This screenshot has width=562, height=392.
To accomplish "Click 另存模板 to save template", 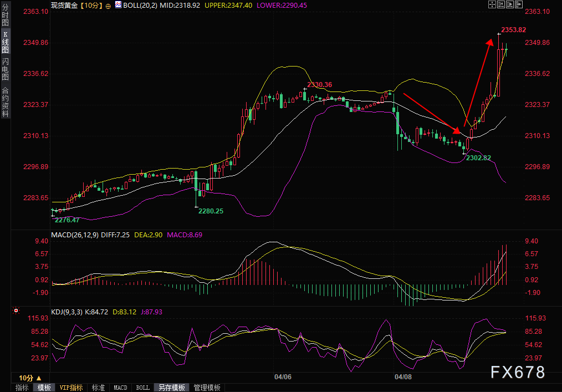I will coord(171,388).
